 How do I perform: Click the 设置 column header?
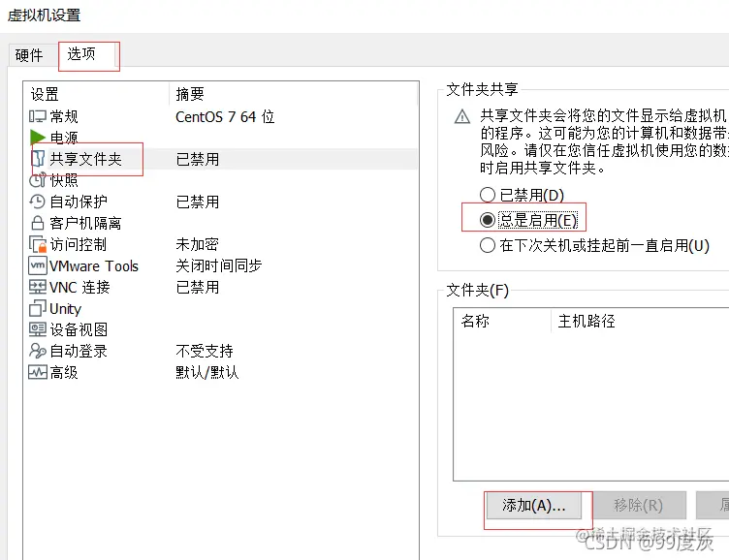click(45, 94)
